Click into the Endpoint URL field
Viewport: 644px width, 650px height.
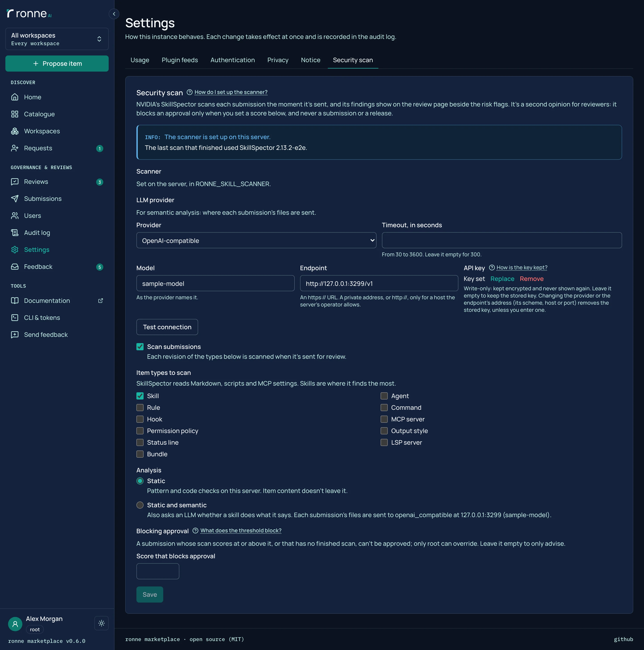tap(379, 283)
